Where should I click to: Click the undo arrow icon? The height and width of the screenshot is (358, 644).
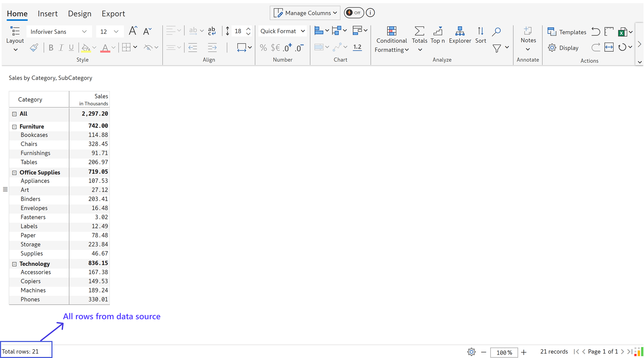pyautogui.click(x=595, y=32)
